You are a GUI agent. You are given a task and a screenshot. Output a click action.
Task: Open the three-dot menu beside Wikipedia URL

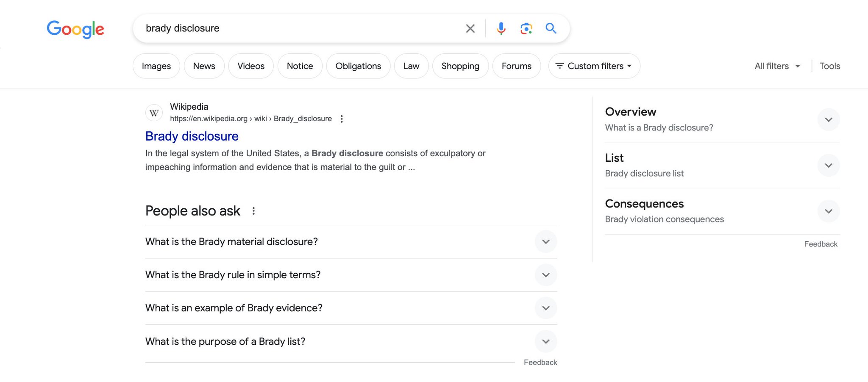click(342, 119)
